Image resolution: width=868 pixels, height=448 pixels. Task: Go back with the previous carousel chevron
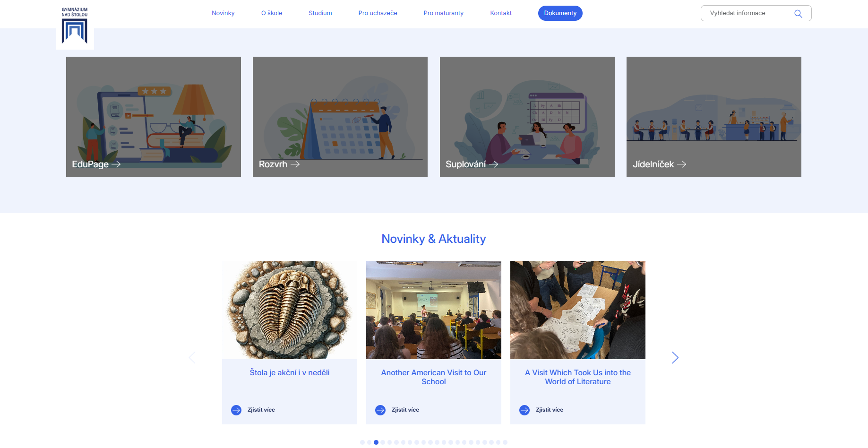pos(192,358)
